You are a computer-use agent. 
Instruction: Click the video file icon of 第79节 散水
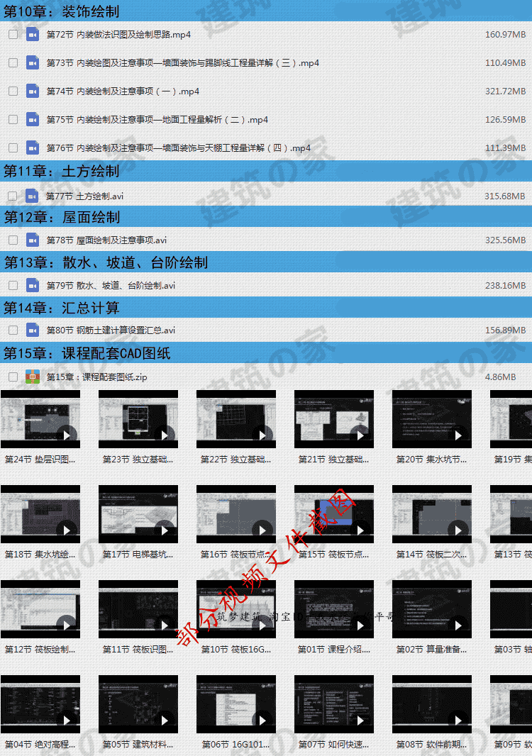[x=33, y=285]
